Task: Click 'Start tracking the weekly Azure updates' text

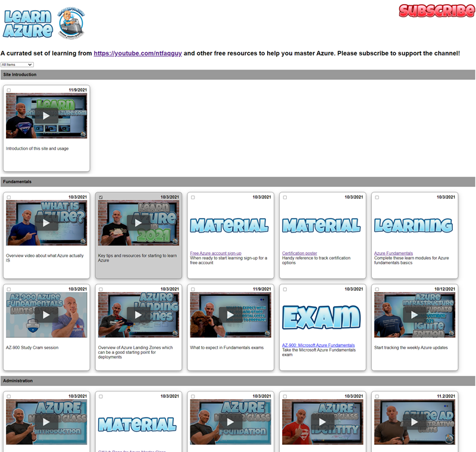Action: [411, 347]
